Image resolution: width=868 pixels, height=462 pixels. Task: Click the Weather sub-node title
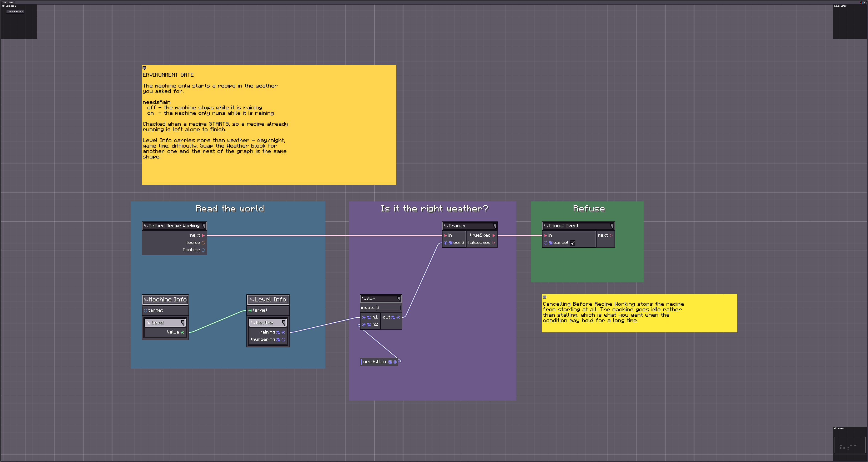click(x=265, y=323)
